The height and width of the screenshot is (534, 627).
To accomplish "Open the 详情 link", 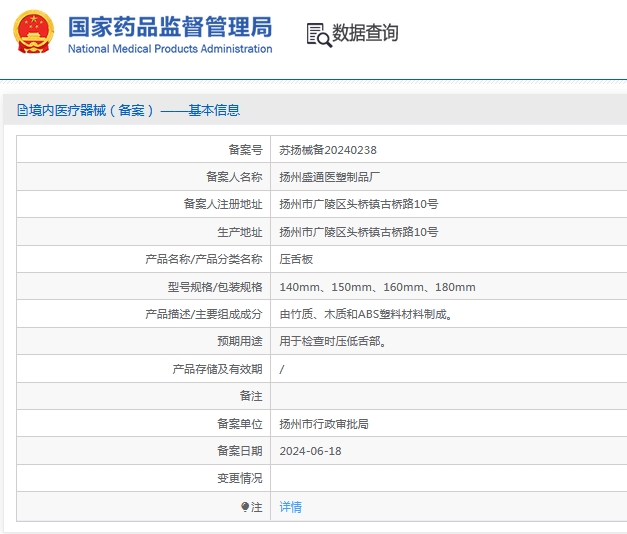I will coord(290,507).
